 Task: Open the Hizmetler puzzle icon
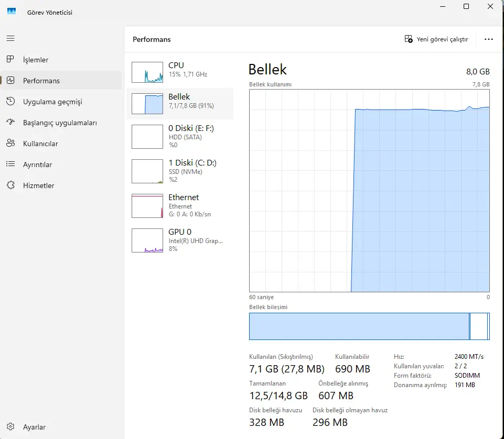(x=10, y=185)
